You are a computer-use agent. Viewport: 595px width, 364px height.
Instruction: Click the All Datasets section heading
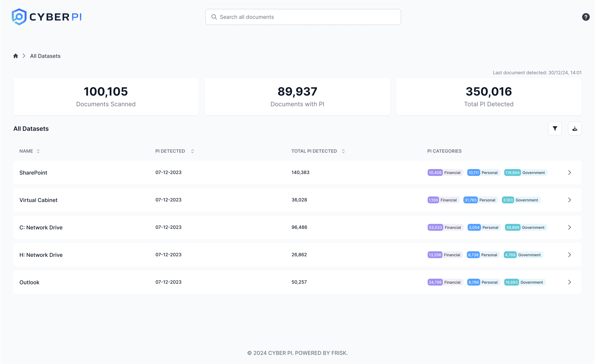coord(31,129)
